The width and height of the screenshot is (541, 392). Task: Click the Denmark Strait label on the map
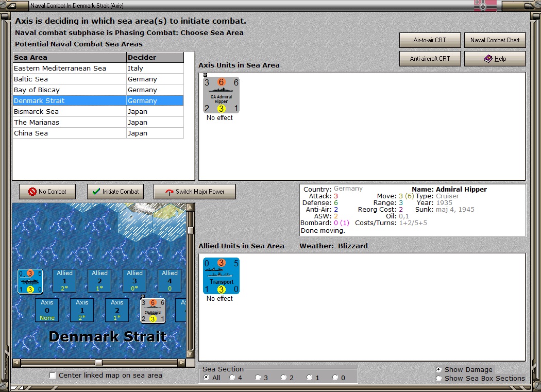(x=108, y=336)
